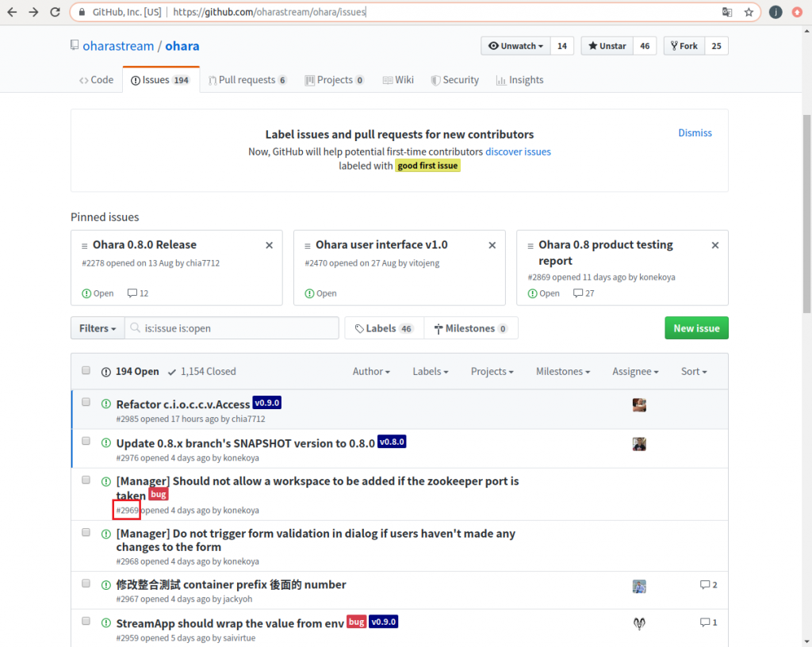Screen dimensions: 812x647
Task: Open the Insights tab
Action: coord(520,80)
